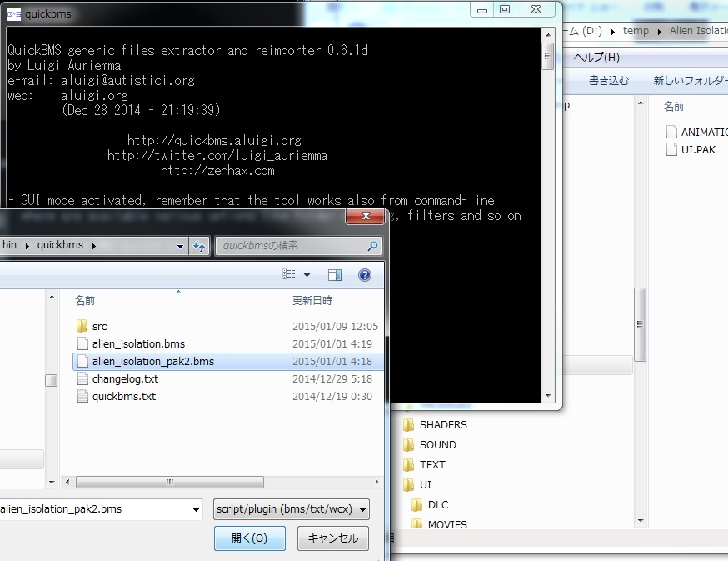Click the キャンセル cancel button
The image size is (728, 561).
point(333,538)
